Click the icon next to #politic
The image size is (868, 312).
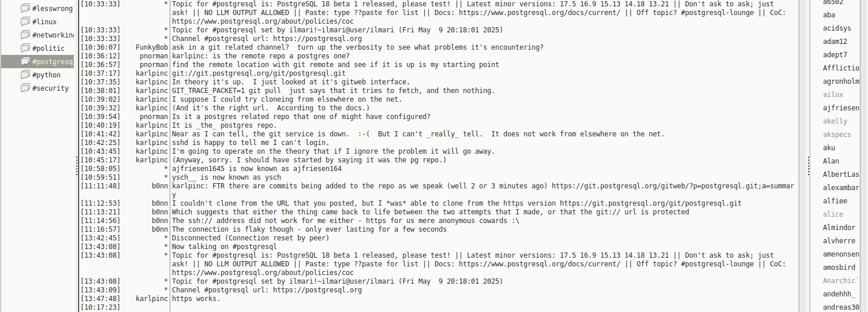tap(25, 49)
